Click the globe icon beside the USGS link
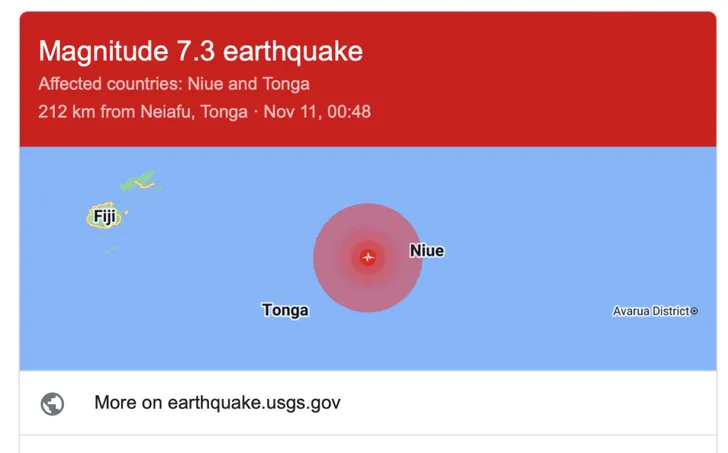The height and width of the screenshot is (453, 728). click(x=52, y=403)
